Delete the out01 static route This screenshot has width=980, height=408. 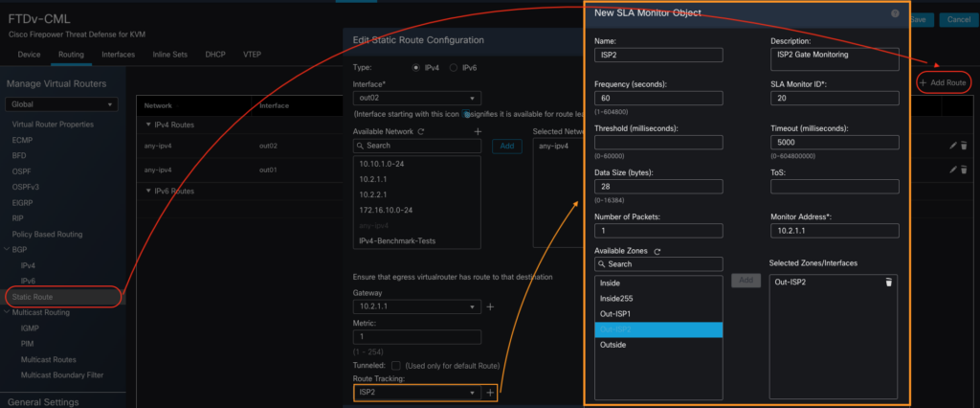pyautogui.click(x=964, y=170)
